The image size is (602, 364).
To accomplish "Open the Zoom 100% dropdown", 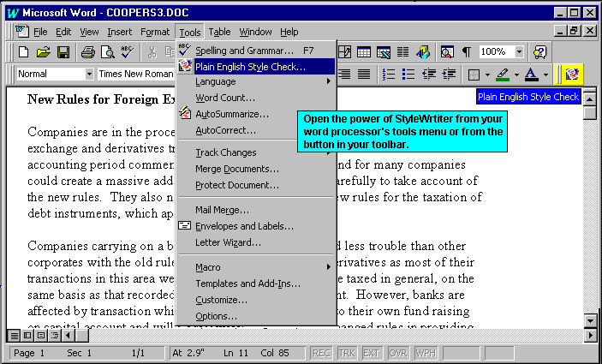I will [520, 52].
